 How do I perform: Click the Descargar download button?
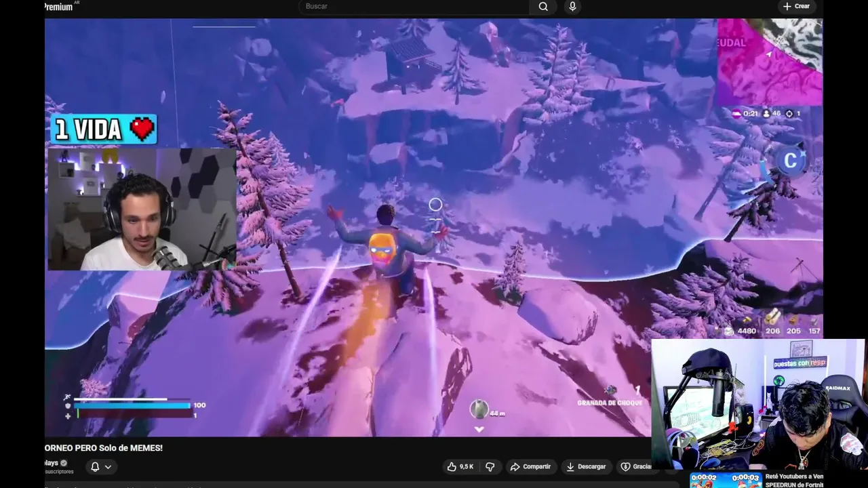[586, 466]
